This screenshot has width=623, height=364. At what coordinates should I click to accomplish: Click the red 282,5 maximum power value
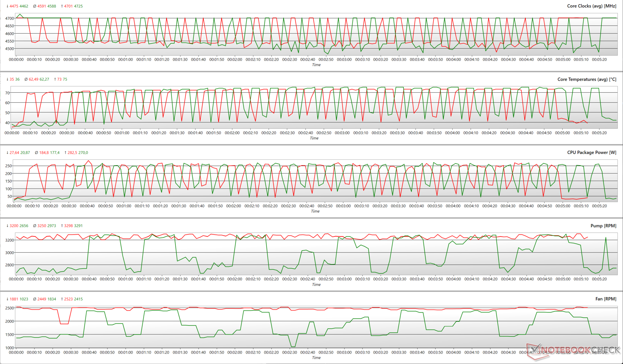tap(73, 153)
